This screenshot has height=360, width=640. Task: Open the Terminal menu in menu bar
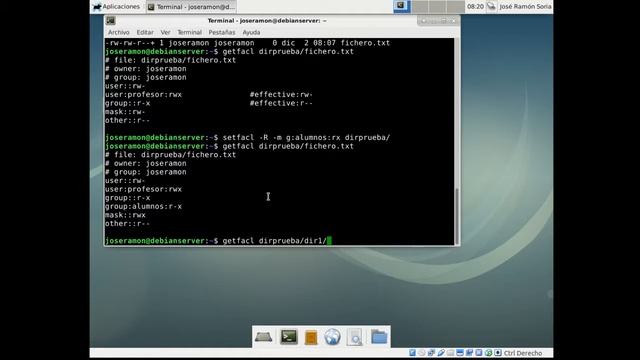click(x=189, y=32)
